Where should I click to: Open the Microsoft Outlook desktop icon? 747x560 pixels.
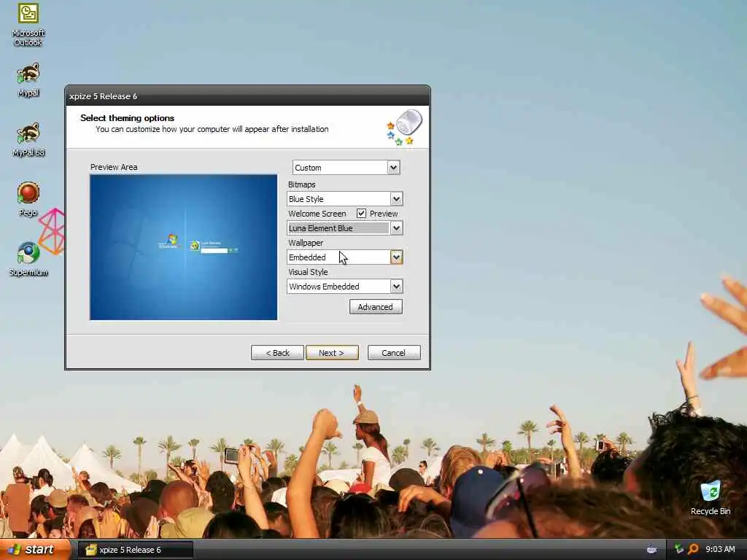[28, 24]
